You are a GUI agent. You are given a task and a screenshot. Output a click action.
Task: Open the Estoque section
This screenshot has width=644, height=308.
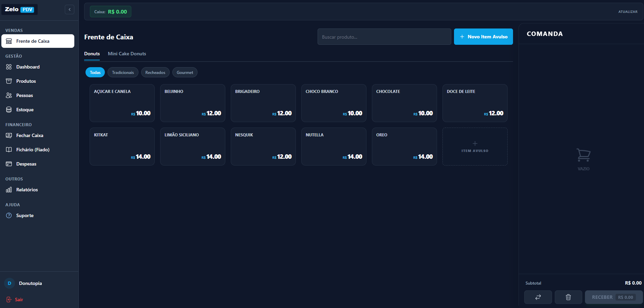tap(25, 110)
